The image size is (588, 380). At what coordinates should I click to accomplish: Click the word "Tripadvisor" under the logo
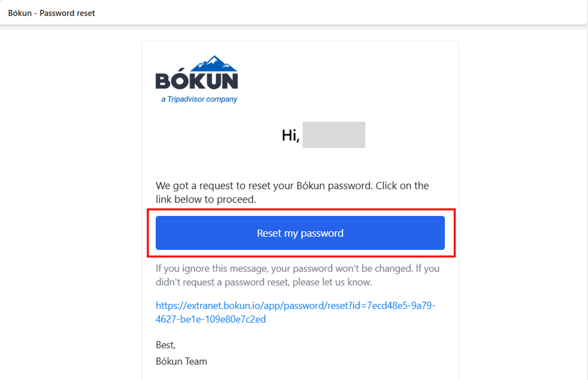pos(186,99)
